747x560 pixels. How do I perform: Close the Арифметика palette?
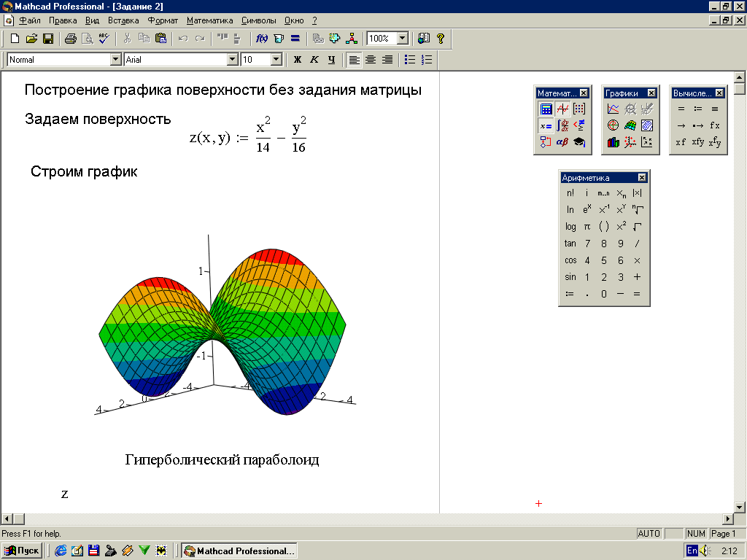pyautogui.click(x=642, y=178)
